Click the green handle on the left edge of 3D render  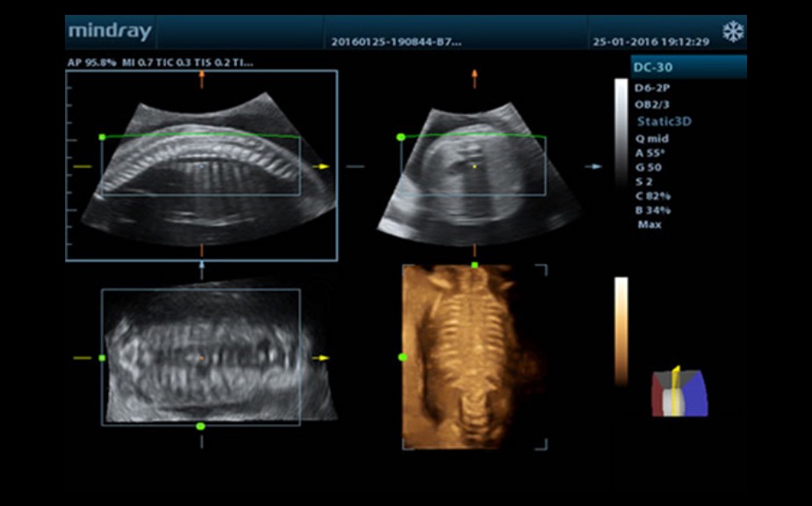(403, 358)
